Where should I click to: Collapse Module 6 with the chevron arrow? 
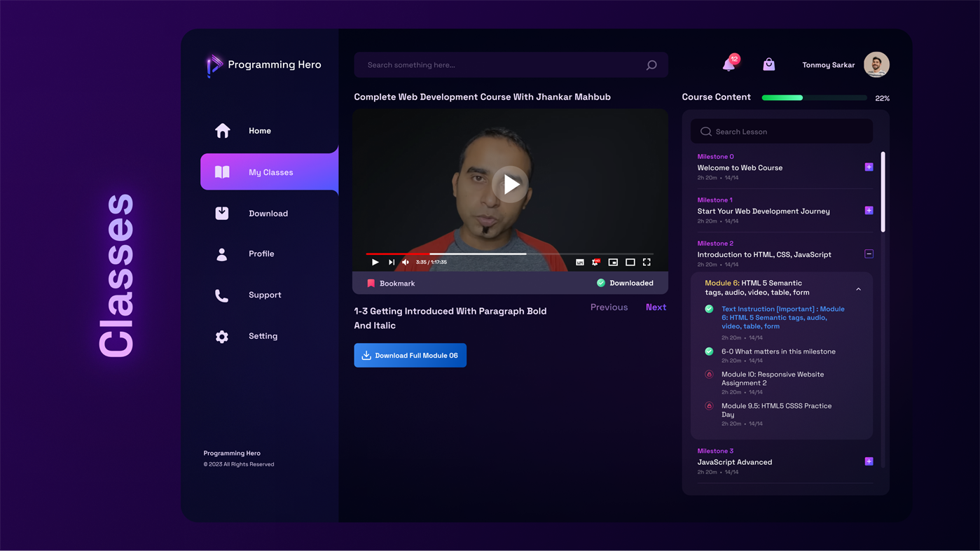pyautogui.click(x=858, y=288)
